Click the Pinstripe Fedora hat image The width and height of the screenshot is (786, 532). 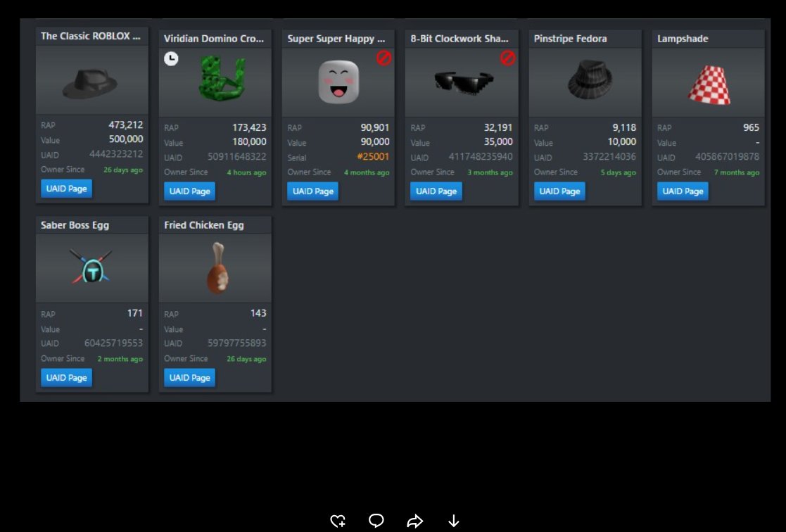590,80
